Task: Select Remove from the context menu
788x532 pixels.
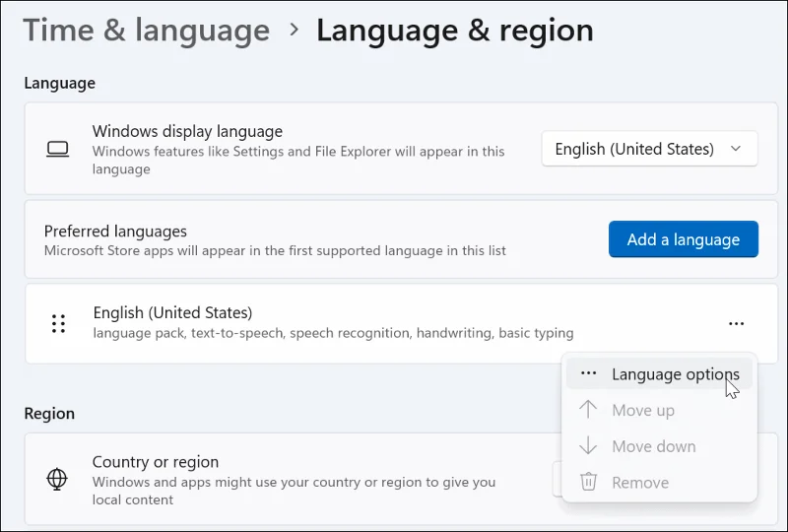Action: tap(659, 483)
